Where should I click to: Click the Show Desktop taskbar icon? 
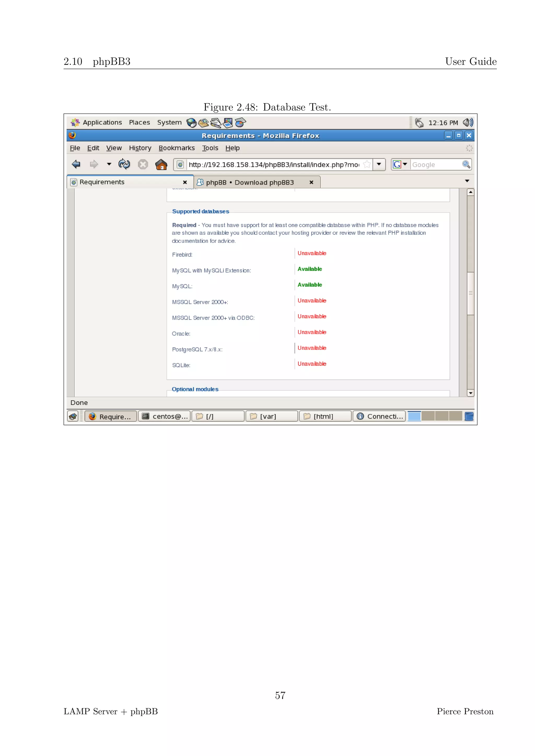(x=73, y=417)
